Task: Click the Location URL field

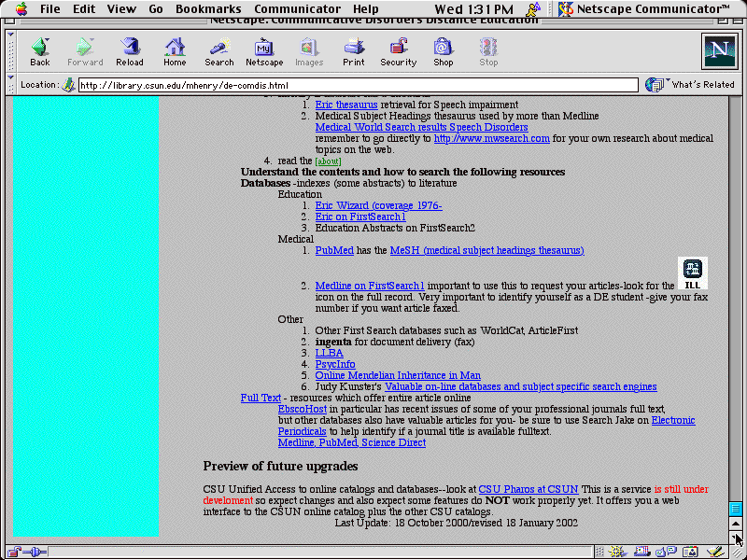Action: click(x=359, y=85)
